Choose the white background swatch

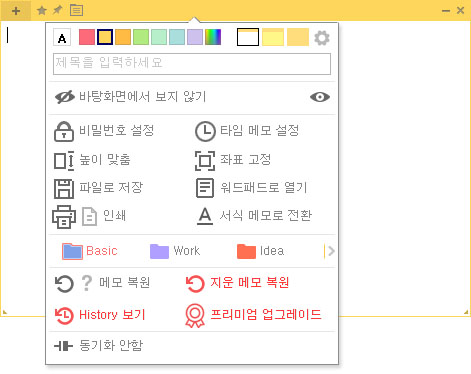click(x=248, y=37)
